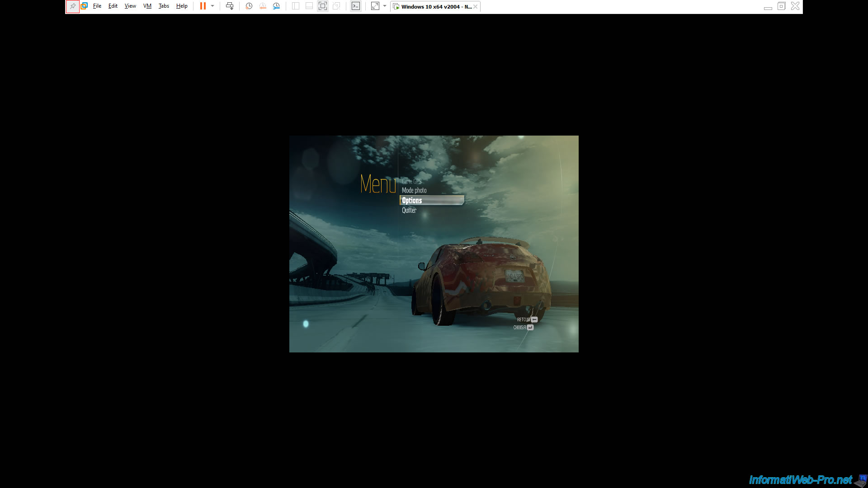
Task: Send Ctrl+Alt+Del to the virtual machine
Action: pyautogui.click(x=230, y=6)
